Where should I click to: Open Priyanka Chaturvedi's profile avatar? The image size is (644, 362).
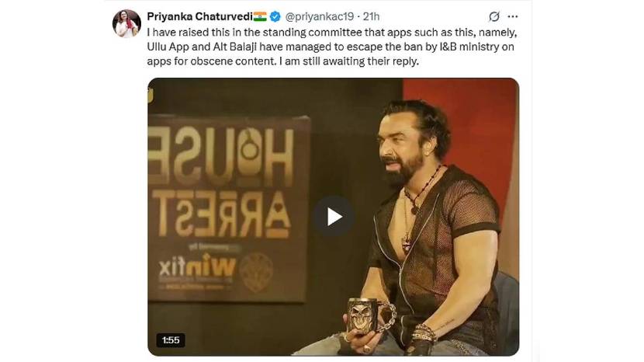click(x=127, y=23)
